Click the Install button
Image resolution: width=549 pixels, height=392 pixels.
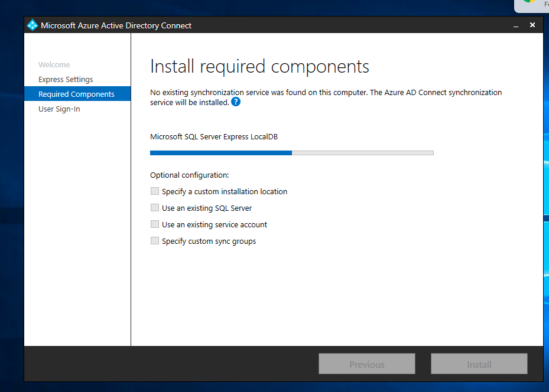[479, 364]
